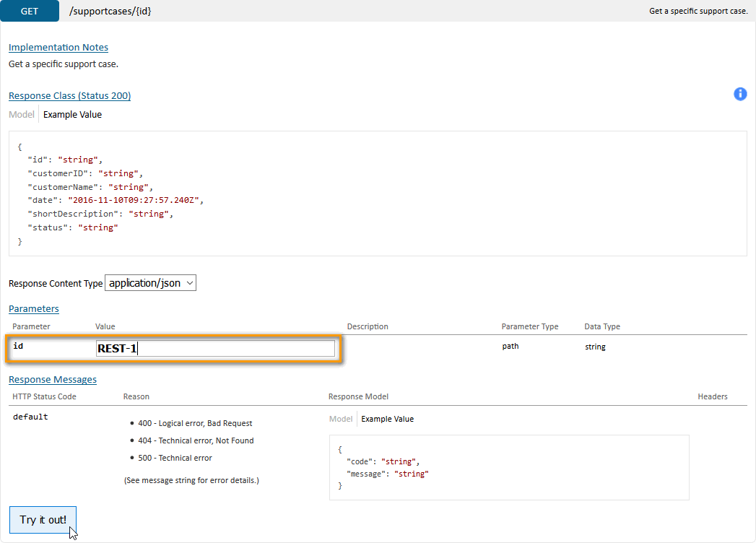Screen dimensions: 756x543
Task: Click the default HTTP status code entry
Action: click(30, 417)
